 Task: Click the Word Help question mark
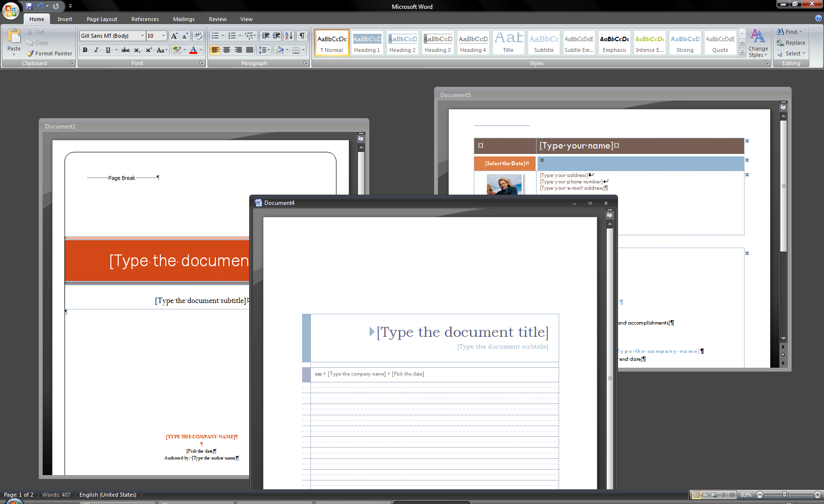coord(818,18)
